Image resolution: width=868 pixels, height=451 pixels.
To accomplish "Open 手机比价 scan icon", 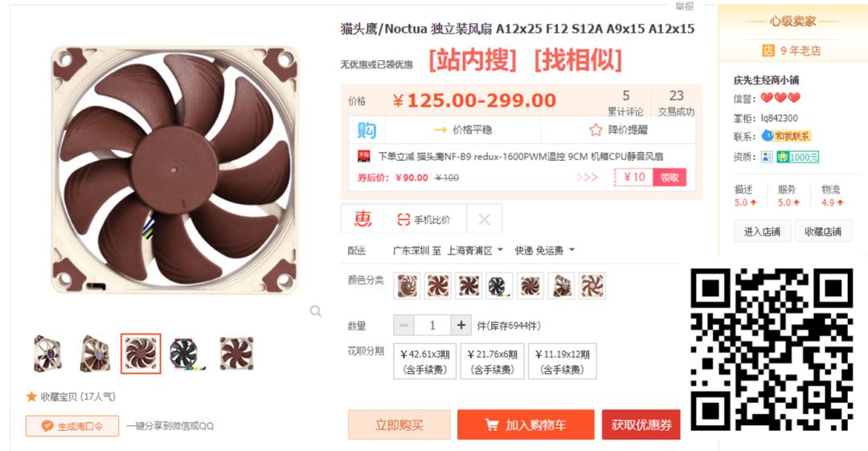I will tap(403, 220).
